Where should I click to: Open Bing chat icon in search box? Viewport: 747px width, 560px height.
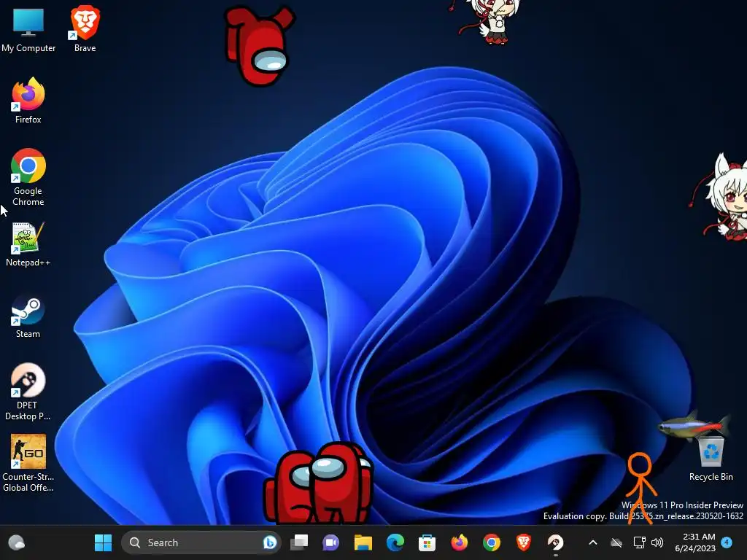(x=270, y=542)
